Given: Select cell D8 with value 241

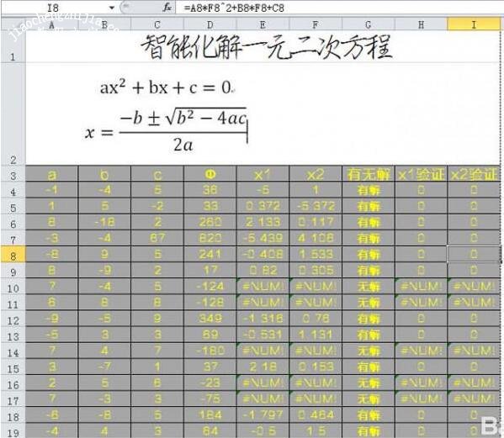Looking at the screenshot, I should click(x=210, y=254).
